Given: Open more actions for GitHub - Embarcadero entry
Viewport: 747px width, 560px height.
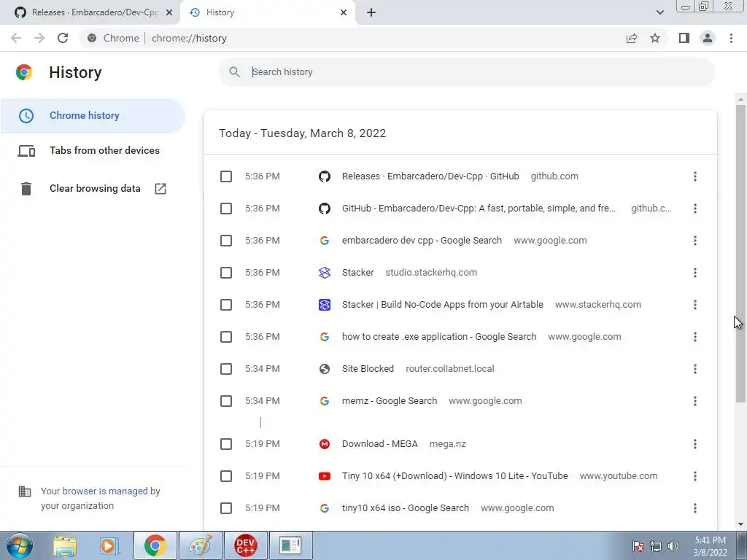Looking at the screenshot, I should point(695,209).
